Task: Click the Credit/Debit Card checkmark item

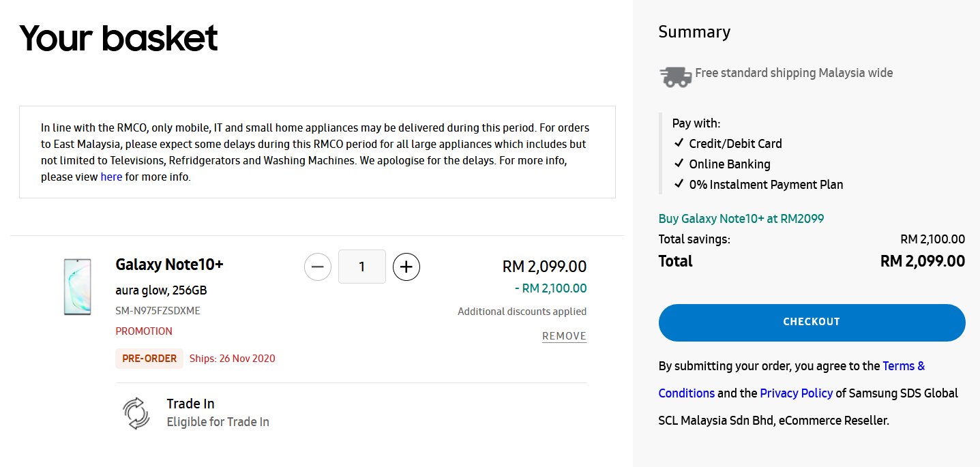Action: pyautogui.click(x=728, y=144)
